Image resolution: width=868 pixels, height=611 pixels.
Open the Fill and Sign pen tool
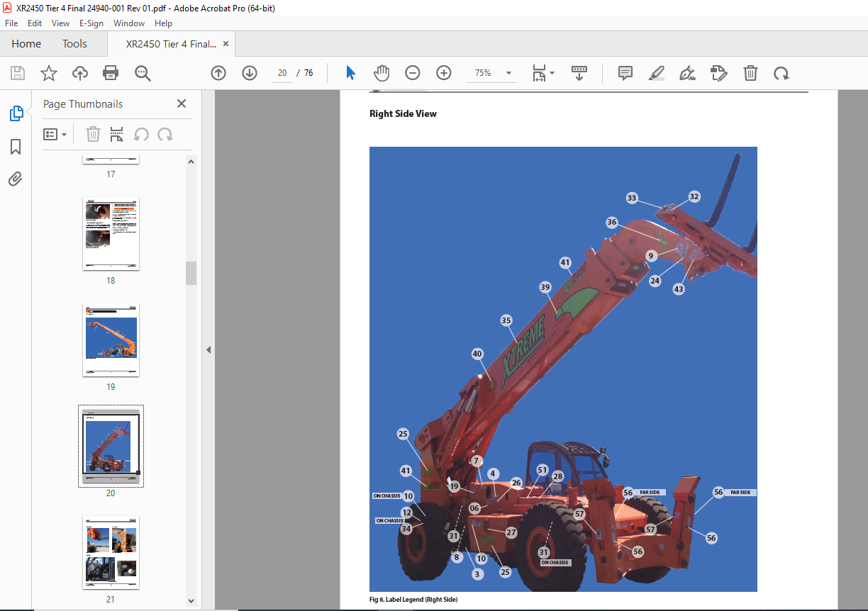tap(687, 73)
